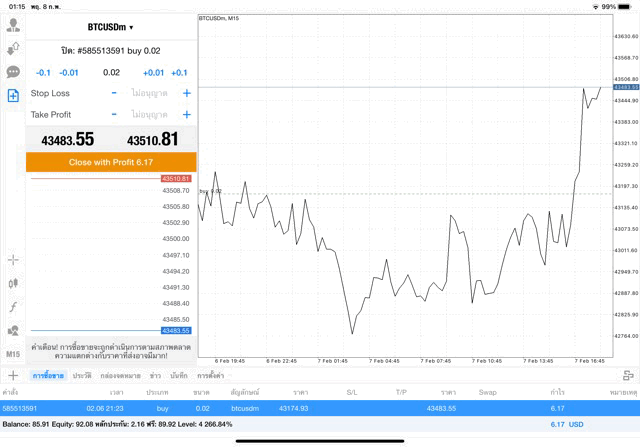Open the indicators f icon
Screen dimensions: 640x447
(13, 306)
